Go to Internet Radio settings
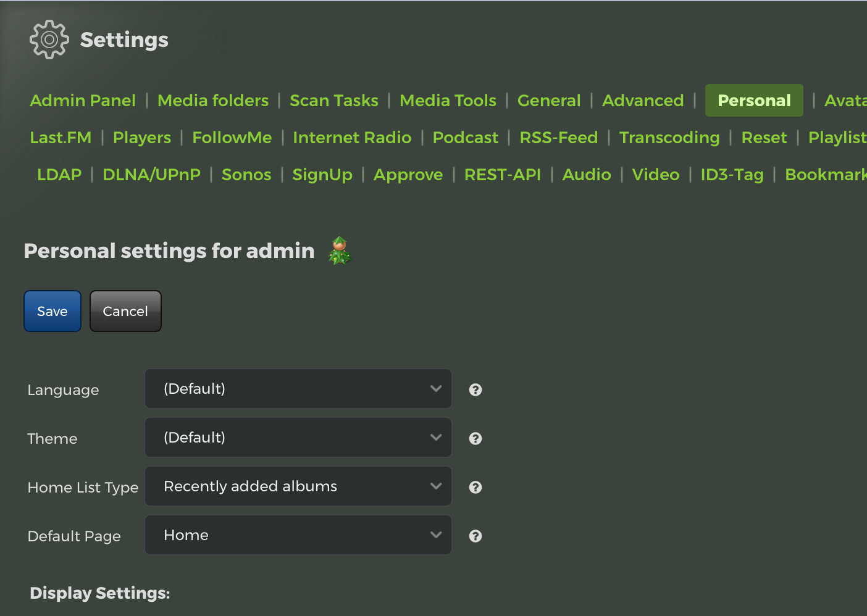 click(352, 138)
